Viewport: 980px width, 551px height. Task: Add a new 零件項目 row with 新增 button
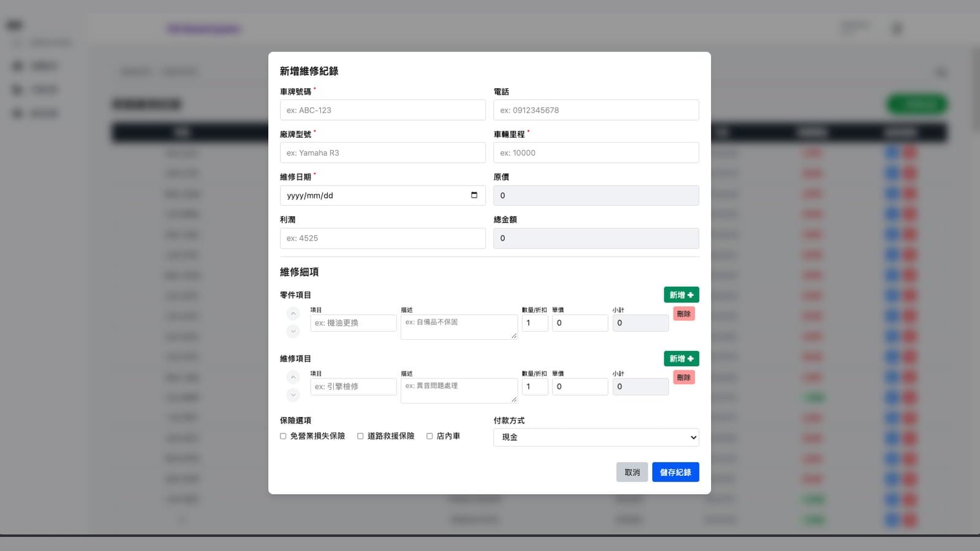point(681,295)
